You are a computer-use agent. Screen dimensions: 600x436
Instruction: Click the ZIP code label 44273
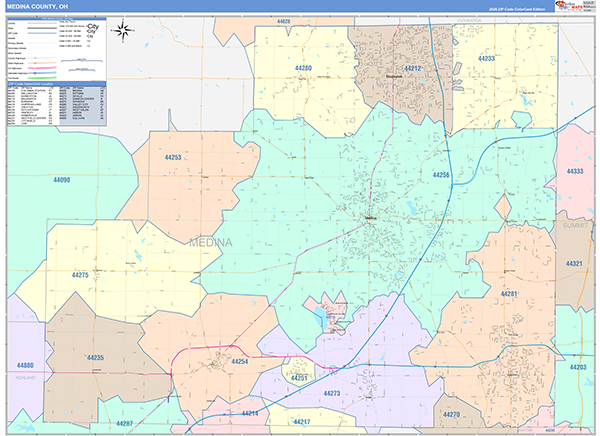(x=332, y=393)
